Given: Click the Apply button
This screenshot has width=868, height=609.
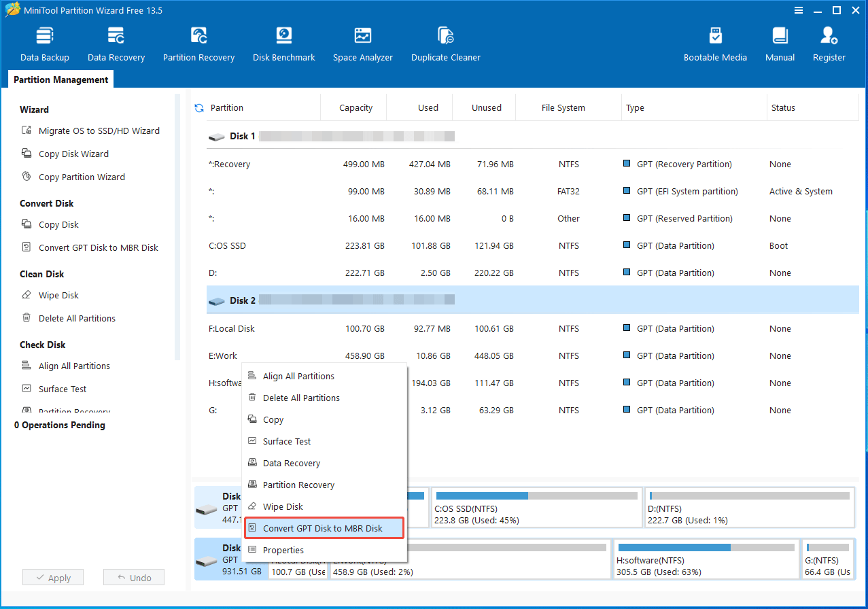Looking at the screenshot, I should point(52,576).
